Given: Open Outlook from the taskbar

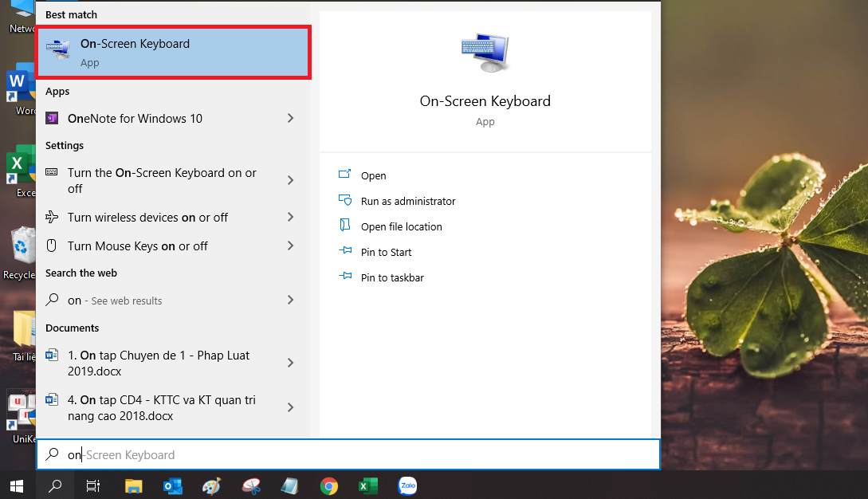Looking at the screenshot, I should click(172, 485).
